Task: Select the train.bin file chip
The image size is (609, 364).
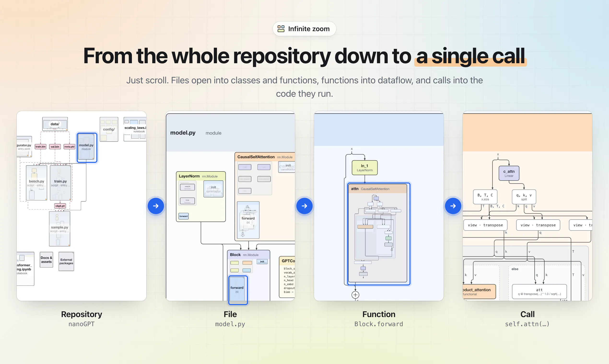Action: [41, 147]
